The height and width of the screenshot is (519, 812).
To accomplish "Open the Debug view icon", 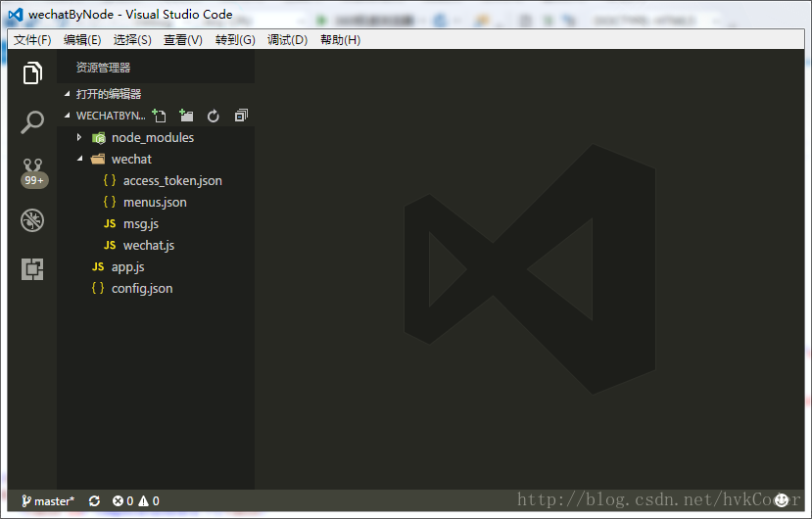I will pyautogui.click(x=32, y=220).
